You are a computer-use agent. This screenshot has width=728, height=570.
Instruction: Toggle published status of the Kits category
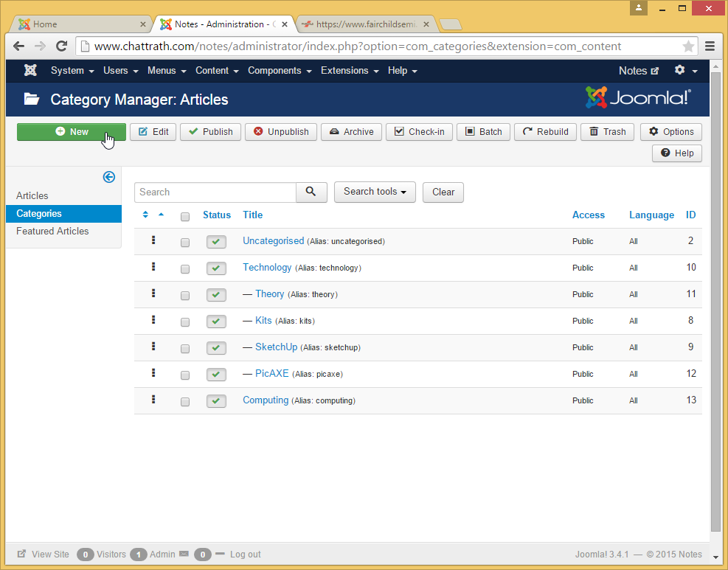(216, 321)
